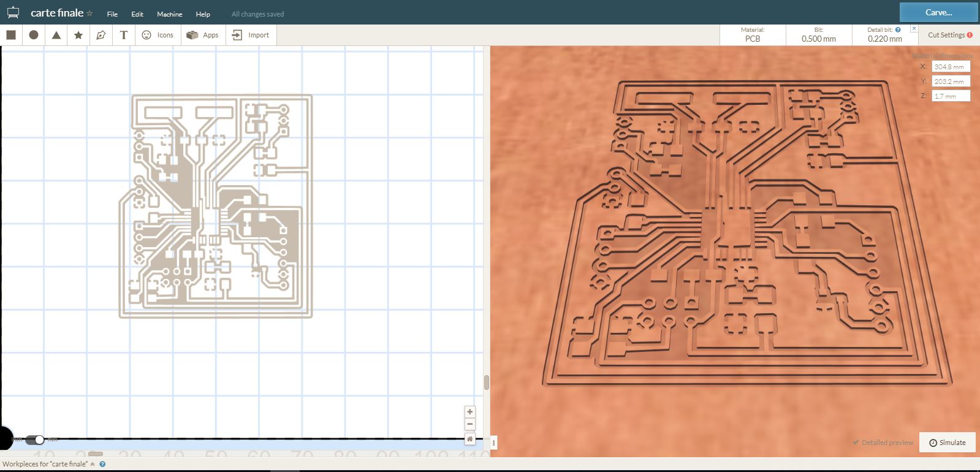Open the Apps panel
980x472 pixels.
tap(203, 35)
